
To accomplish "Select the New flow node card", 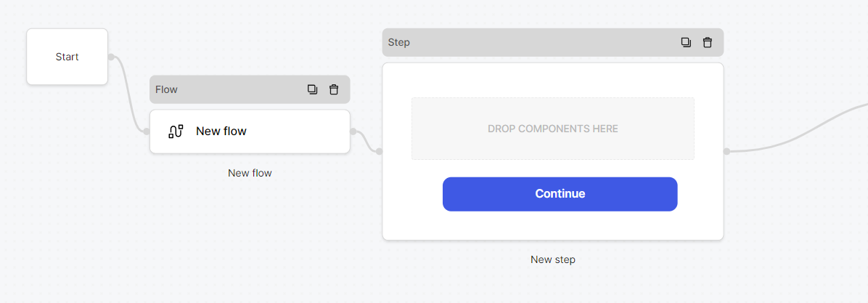I will 250,132.
